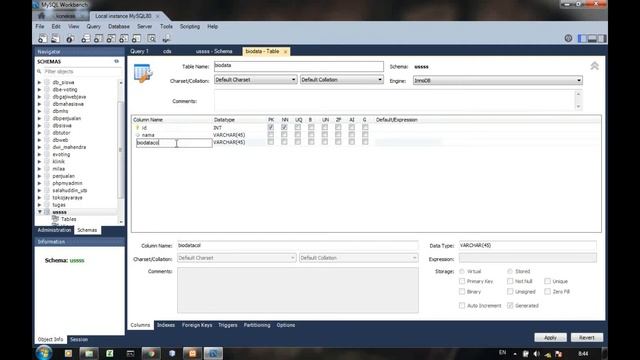Click the create new table toolbar icon
Viewport: 640px width, 360px height.
pos(98,39)
